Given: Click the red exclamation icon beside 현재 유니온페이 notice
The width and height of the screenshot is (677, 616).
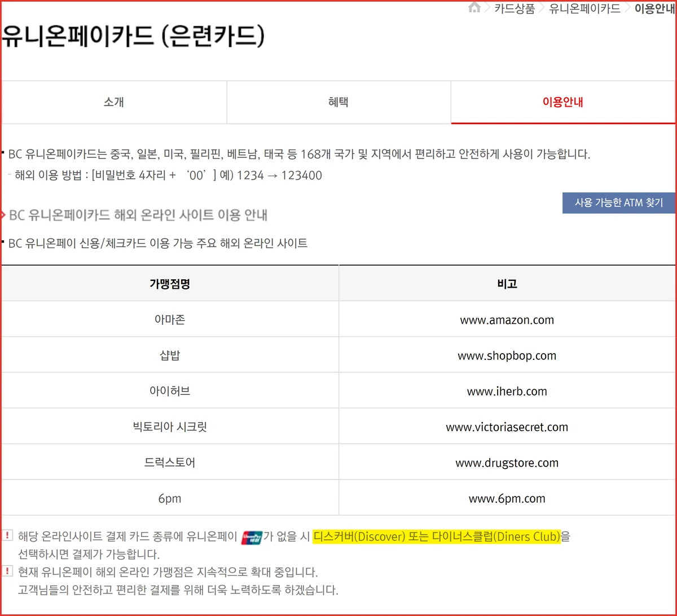Looking at the screenshot, I should 7,571.
